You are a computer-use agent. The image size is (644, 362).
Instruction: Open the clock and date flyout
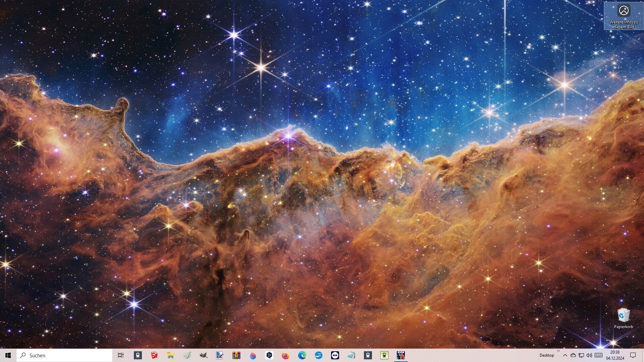[x=615, y=355]
